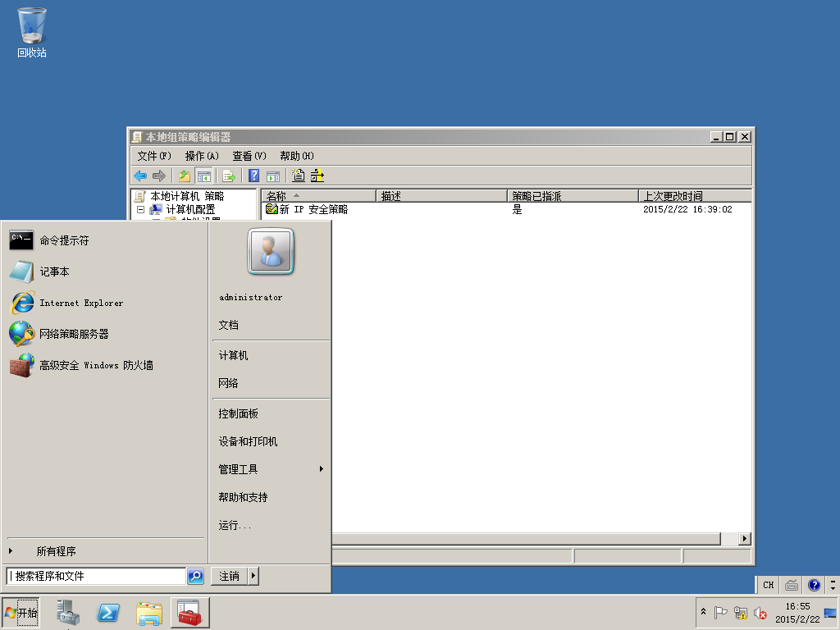Click horizontal scrollbar right arrow in policy list
This screenshot has width=840, height=630.
(745, 538)
